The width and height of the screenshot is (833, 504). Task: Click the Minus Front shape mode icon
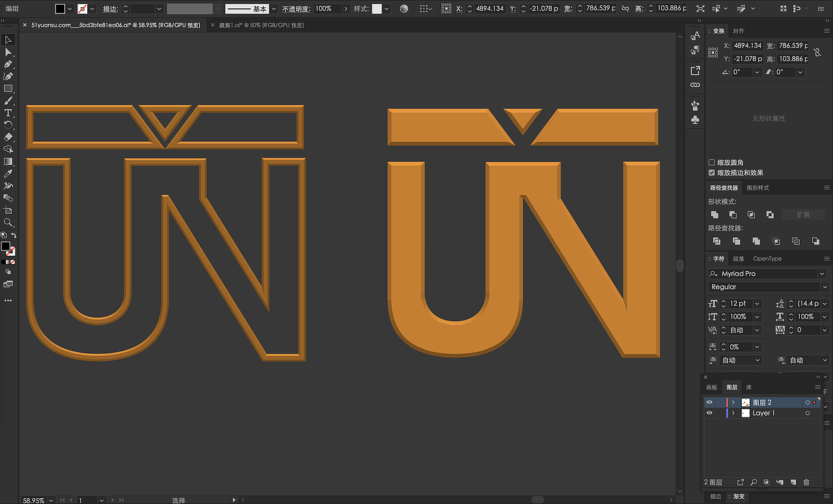click(733, 215)
